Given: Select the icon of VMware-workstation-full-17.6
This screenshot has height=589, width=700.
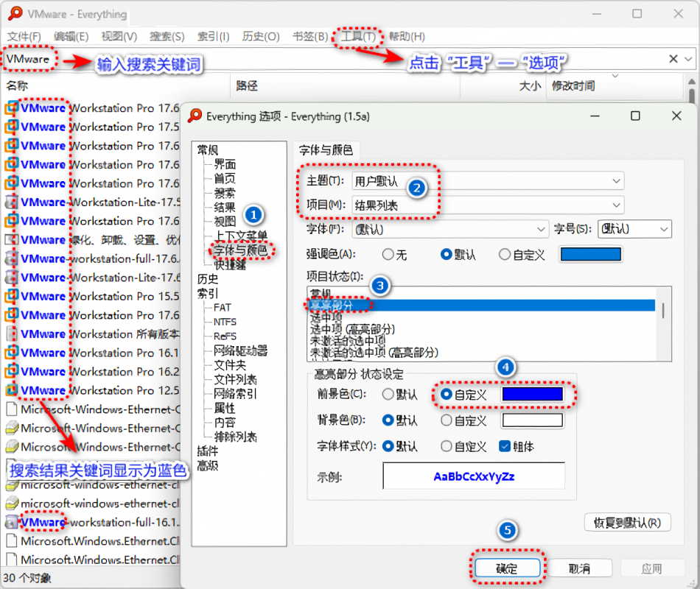Looking at the screenshot, I should 11,259.
